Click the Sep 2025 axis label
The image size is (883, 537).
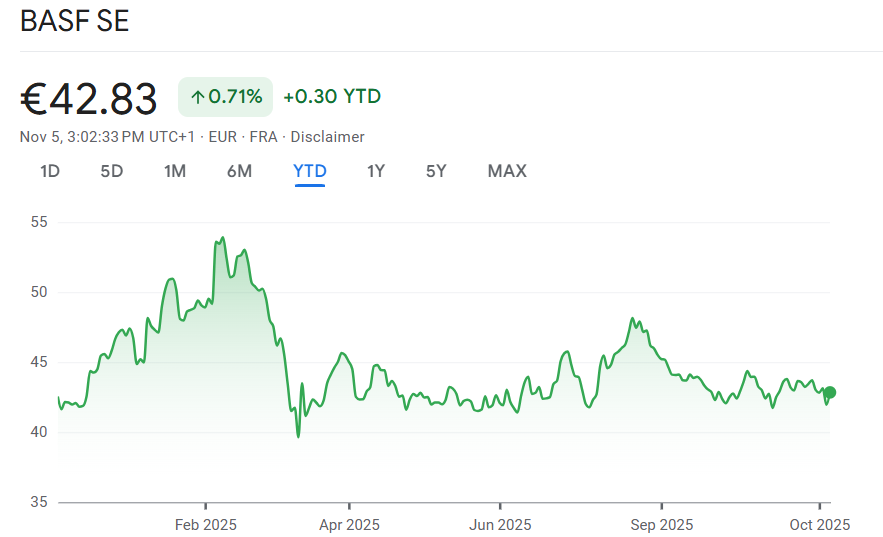[x=661, y=524]
